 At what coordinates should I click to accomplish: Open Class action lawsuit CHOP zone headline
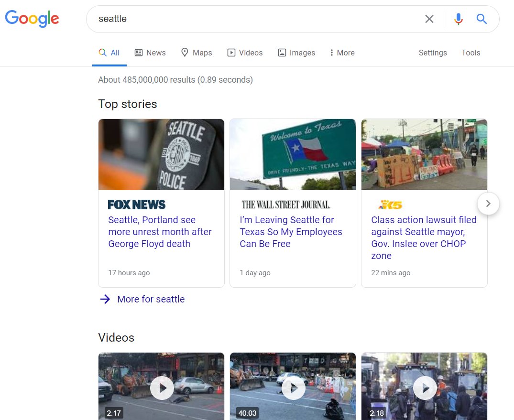pos(424,238)
